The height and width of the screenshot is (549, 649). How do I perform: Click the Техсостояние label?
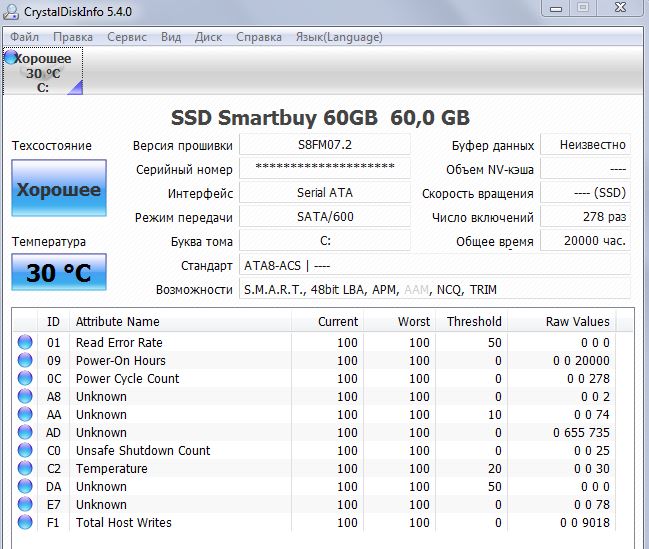52,146
